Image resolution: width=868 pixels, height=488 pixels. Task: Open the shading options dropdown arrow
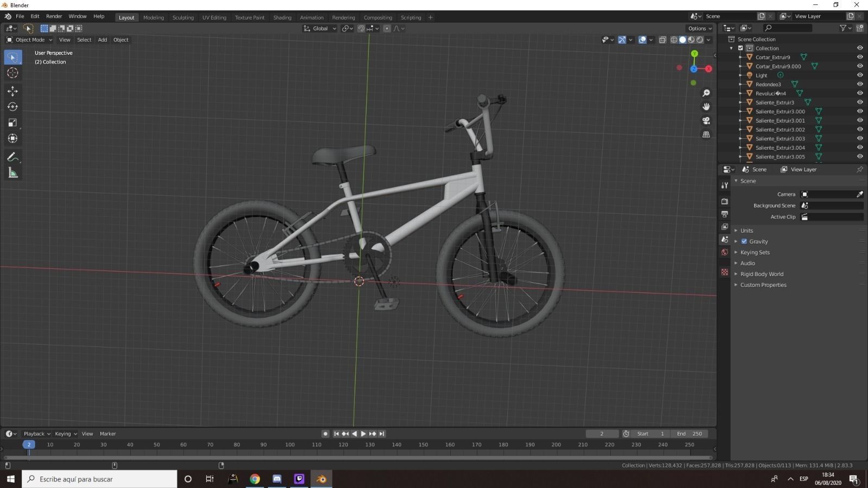[709, 40]
